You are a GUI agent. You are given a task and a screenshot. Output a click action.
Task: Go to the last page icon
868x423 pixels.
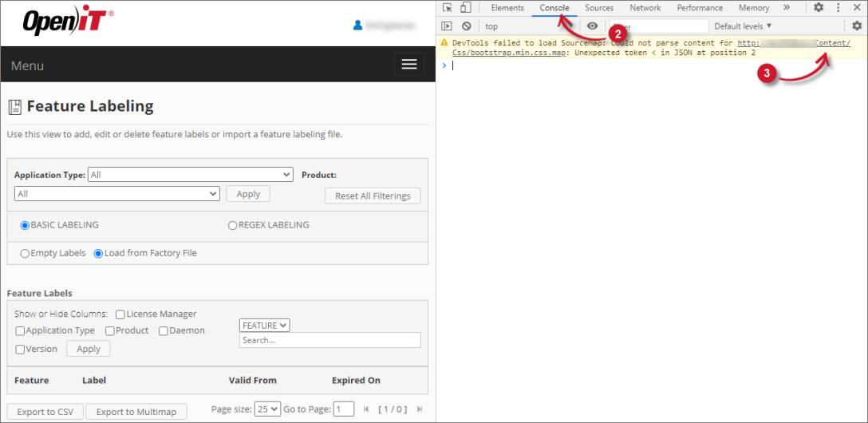click(419, 409)
